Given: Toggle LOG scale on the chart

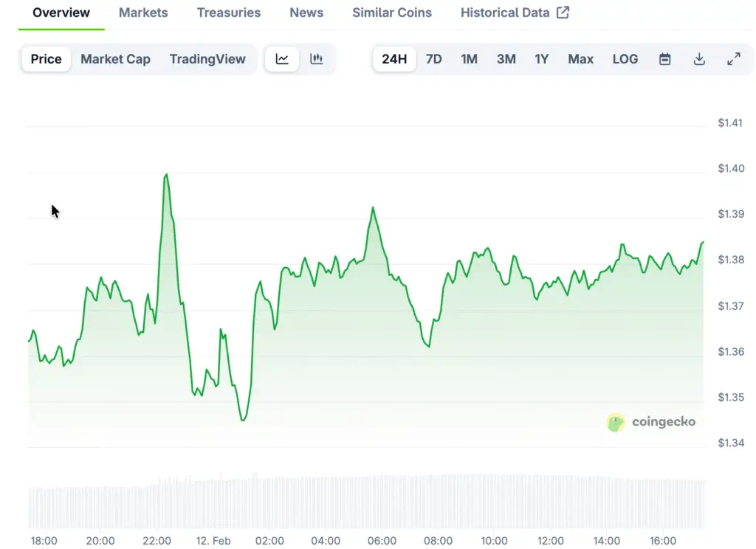Looking at the screenshot, I should 625,59.
